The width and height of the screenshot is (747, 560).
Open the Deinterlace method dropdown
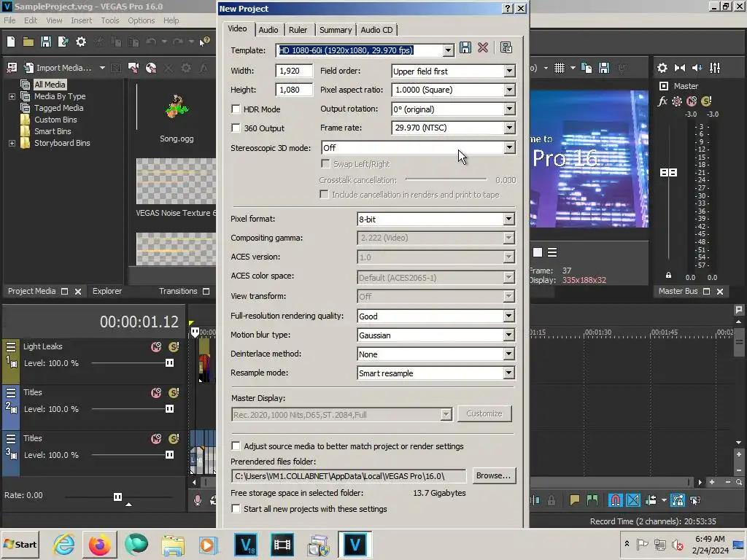508,354
